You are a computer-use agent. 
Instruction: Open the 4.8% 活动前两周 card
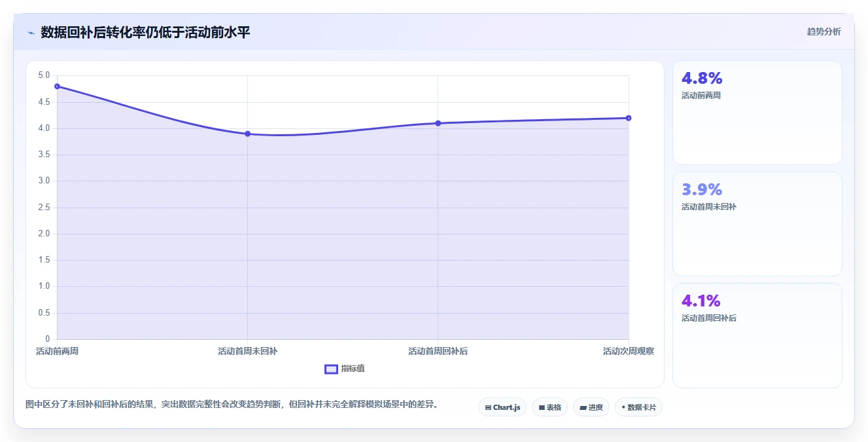757,113
